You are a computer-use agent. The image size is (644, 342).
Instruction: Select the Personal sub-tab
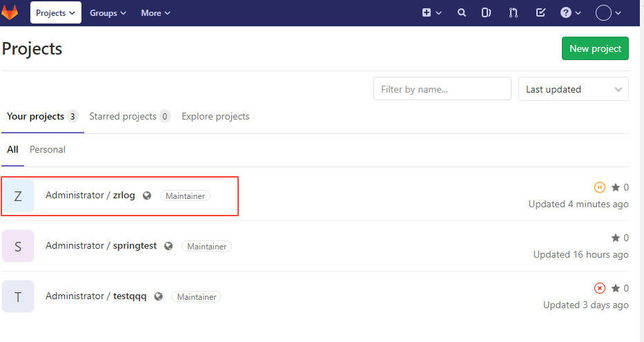coord(47,150)
